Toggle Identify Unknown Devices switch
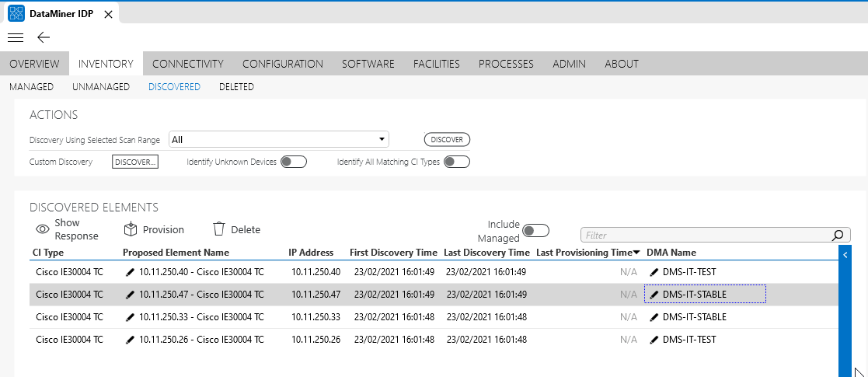868x377 pixels. 294,162
